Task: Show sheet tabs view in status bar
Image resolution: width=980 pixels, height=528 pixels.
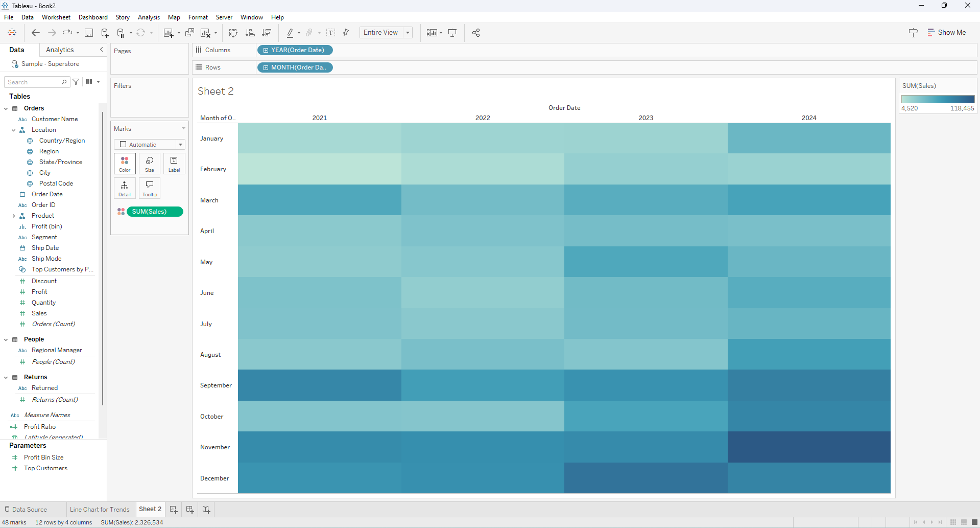Action: [x=974, y=522]
